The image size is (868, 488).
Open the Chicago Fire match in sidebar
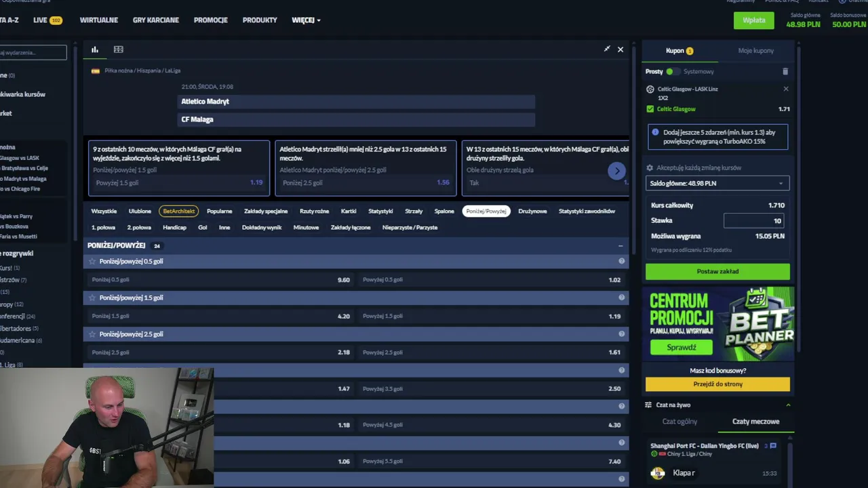pyautogui.click(x=20, y=189)
